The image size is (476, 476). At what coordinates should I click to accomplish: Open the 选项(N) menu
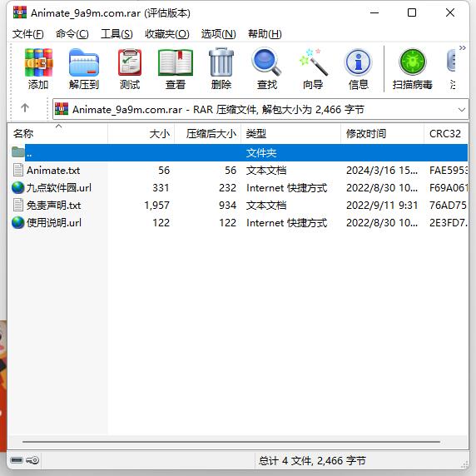pos(219,33)
